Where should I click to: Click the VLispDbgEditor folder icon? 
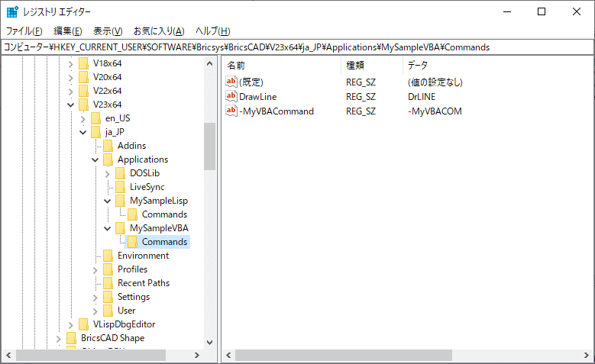83,324
